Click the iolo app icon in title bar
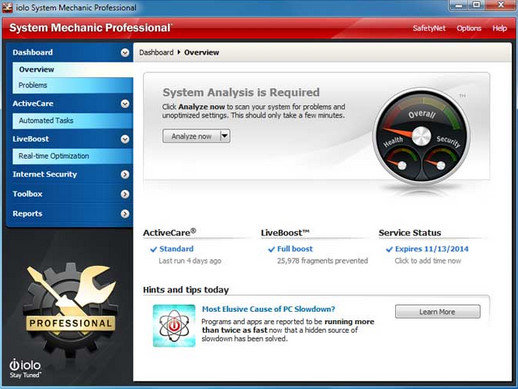518x389 pixels. 7,7
